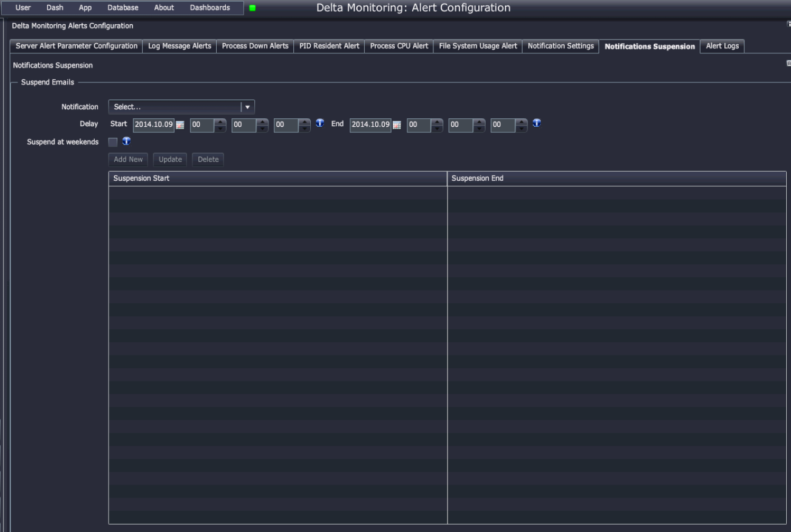791x532 pixels.
Task: Click the End date input field
Action: (372, 125)
